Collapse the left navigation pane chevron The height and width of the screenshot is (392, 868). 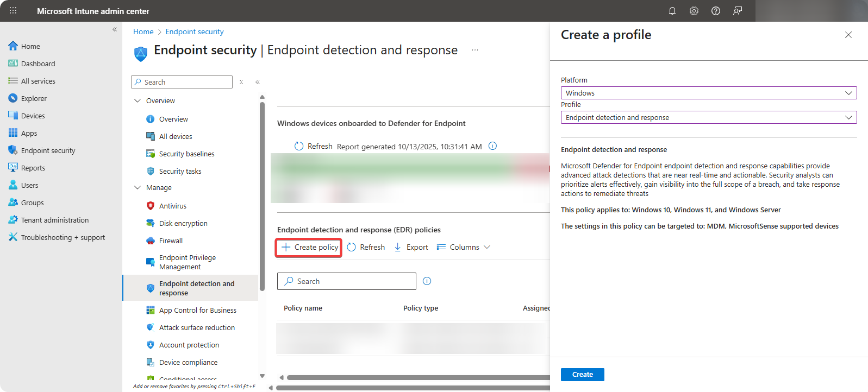coord(115,29)
